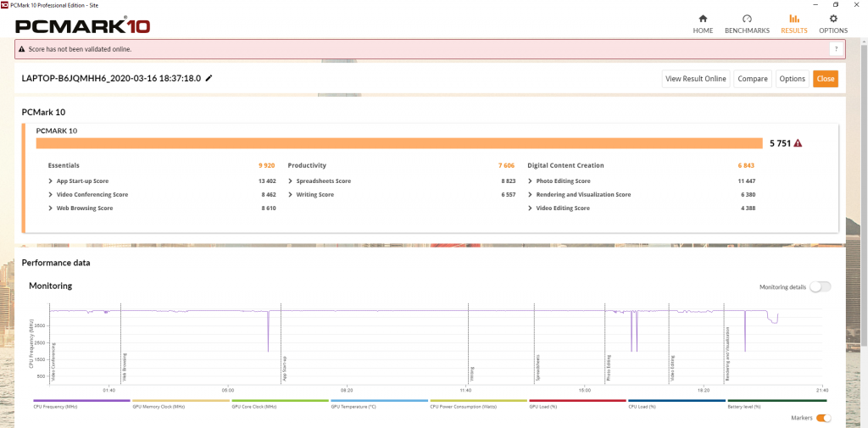Screen dimensions: 868x428
Task: Click the Productivity score 7 606
Action: point(507,165)
